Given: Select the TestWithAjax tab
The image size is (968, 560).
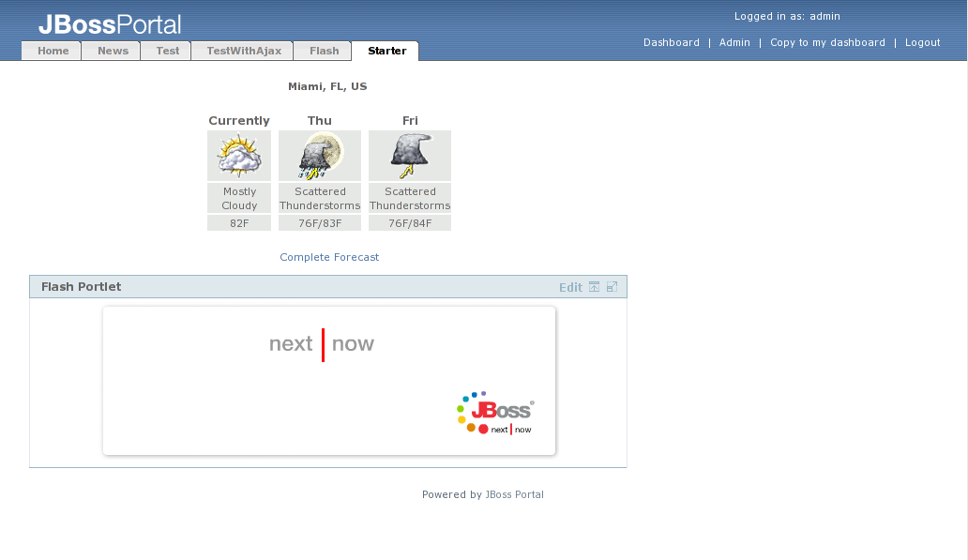Looking at the screenshot, I should [244, 51].
